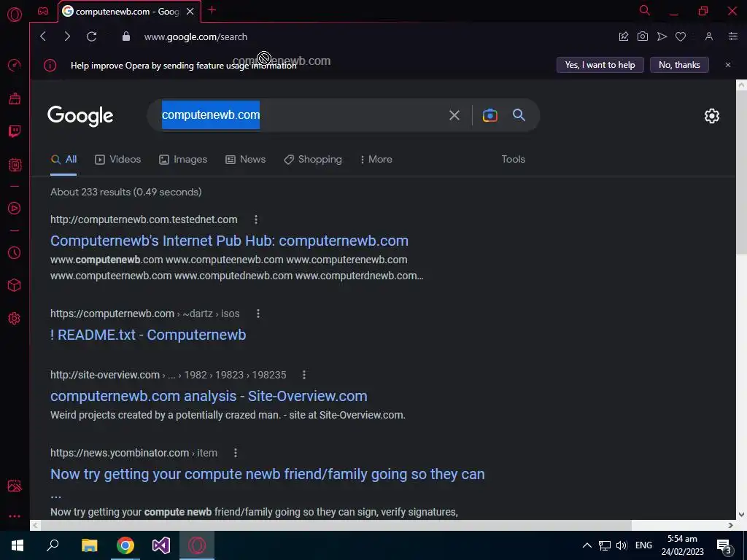Screen dimensions: 747x560
Task: Click No, thanks button
Action: pos(679,65)
